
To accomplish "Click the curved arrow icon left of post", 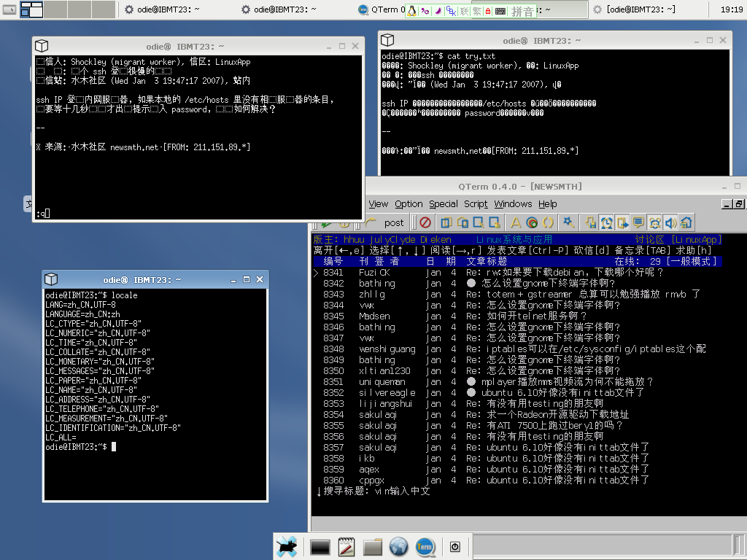I will (370, 222).
